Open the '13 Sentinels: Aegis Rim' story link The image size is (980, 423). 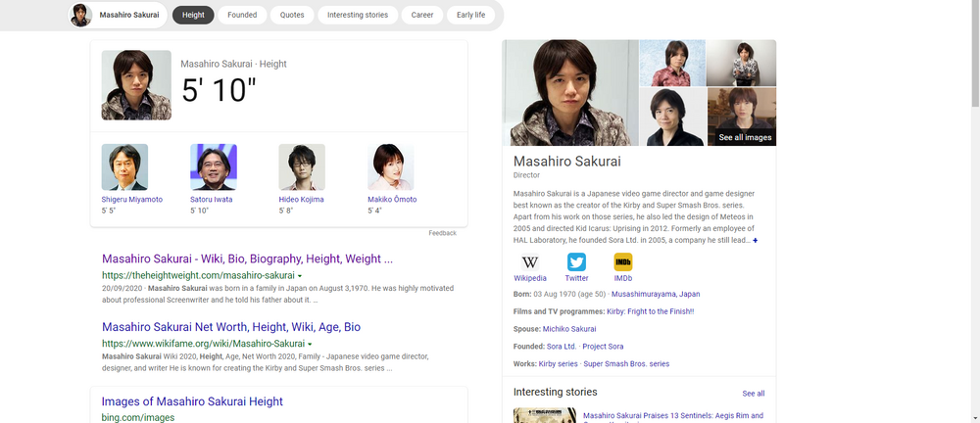[x=673, y=416]
